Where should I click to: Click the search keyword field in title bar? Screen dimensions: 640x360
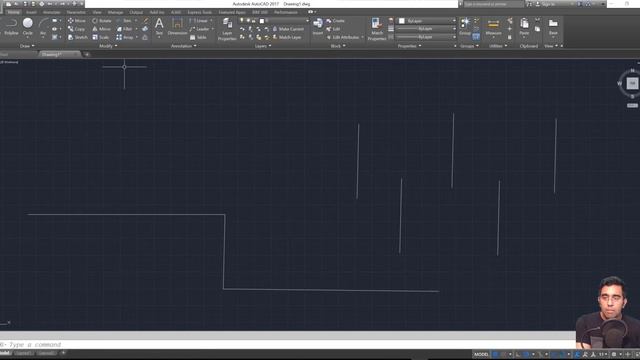coord(493,4)
